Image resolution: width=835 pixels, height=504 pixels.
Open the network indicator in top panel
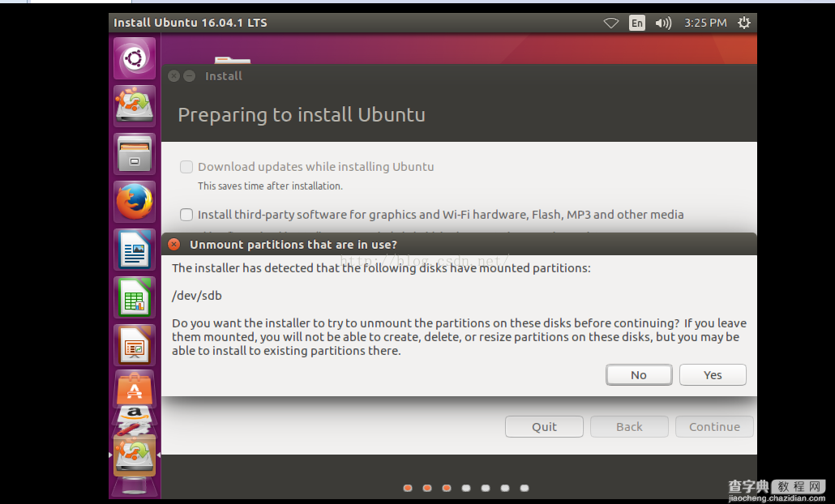tap(610, 23)
